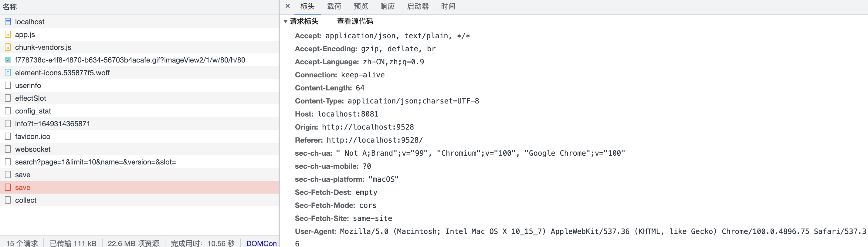Collapse the 请求标头 section triangle

pyautogui.click(x=285, y=21)
